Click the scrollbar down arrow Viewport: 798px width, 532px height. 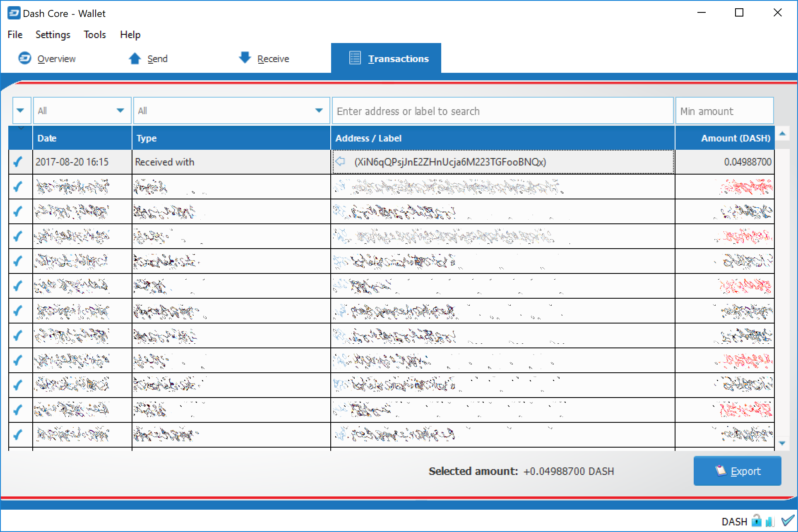(x=782, y=443)
